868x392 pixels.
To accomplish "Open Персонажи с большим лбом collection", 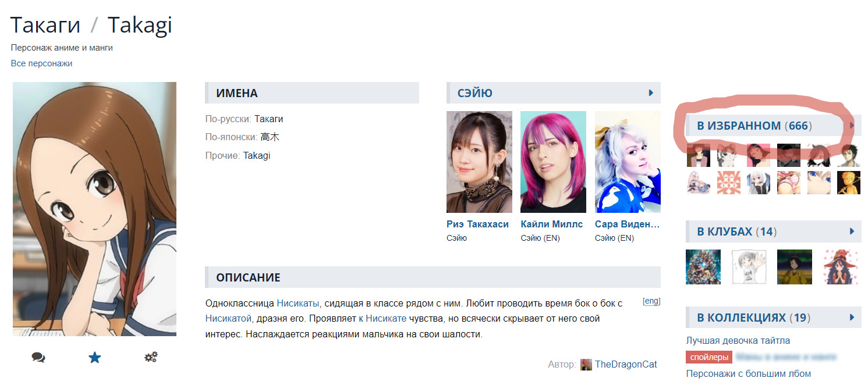I will [748, 373].
